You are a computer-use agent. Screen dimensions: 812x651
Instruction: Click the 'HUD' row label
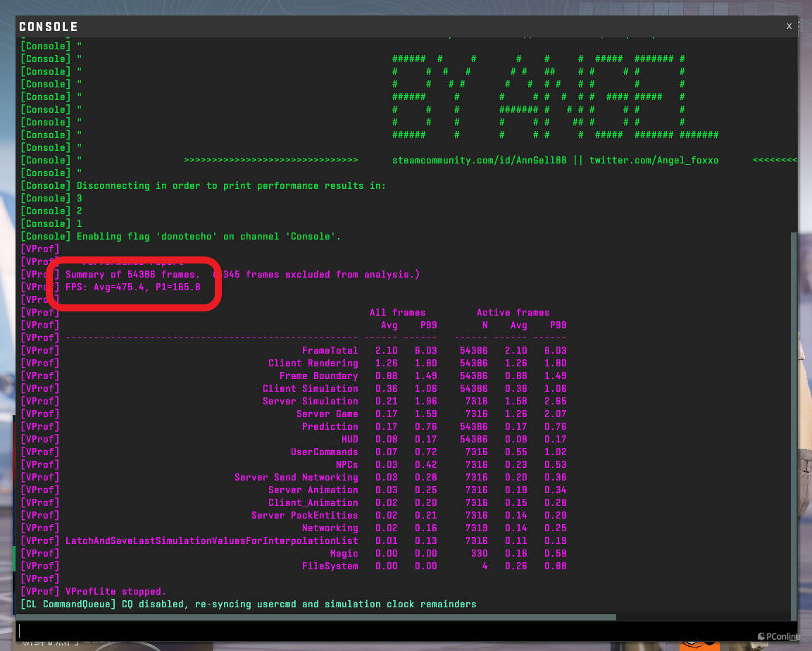click(349, 439)
